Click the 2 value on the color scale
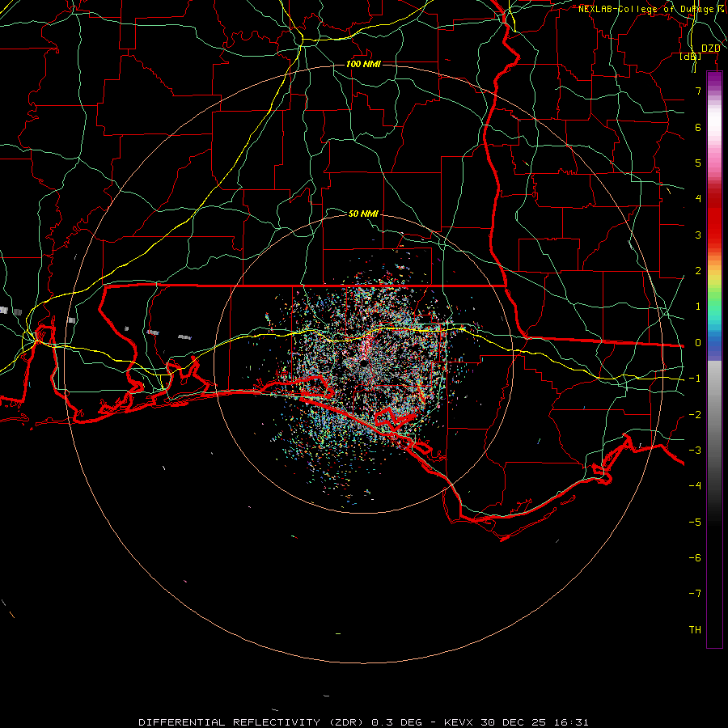Screen dimensions: 728x728 coord(698,271)
